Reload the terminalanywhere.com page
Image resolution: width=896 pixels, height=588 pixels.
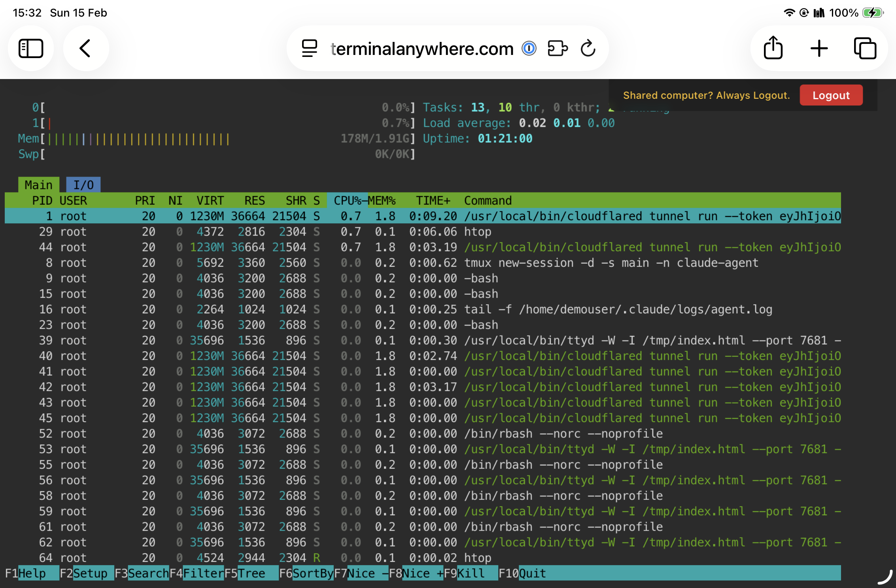588,48
